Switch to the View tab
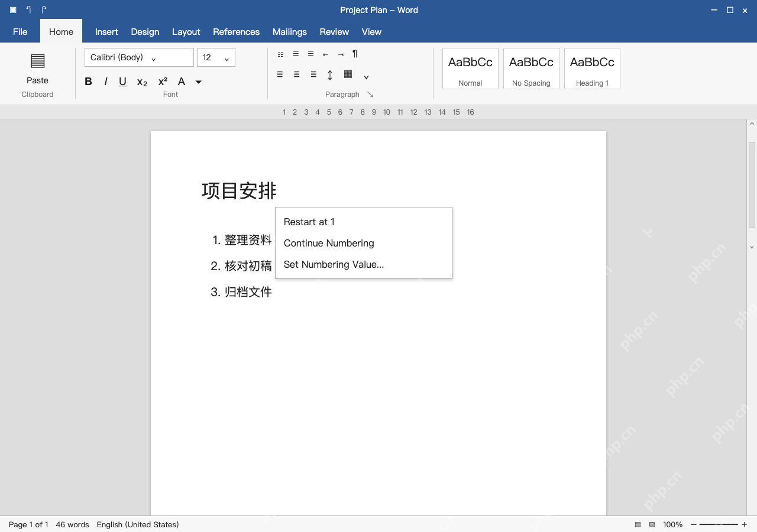This screenshot has height=532, width=757. pyautogui.click(x=371, y=32)
